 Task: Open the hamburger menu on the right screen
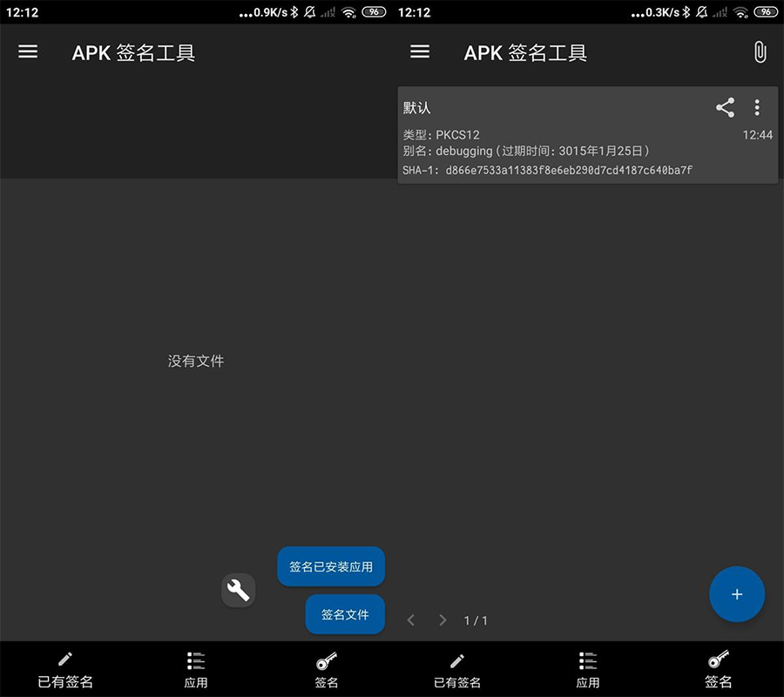click(420, 51)
